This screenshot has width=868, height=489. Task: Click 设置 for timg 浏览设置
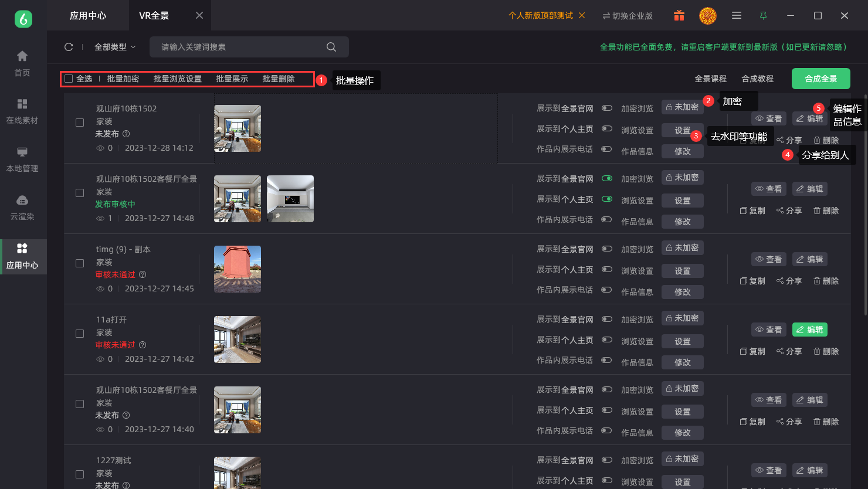(682, 271)
